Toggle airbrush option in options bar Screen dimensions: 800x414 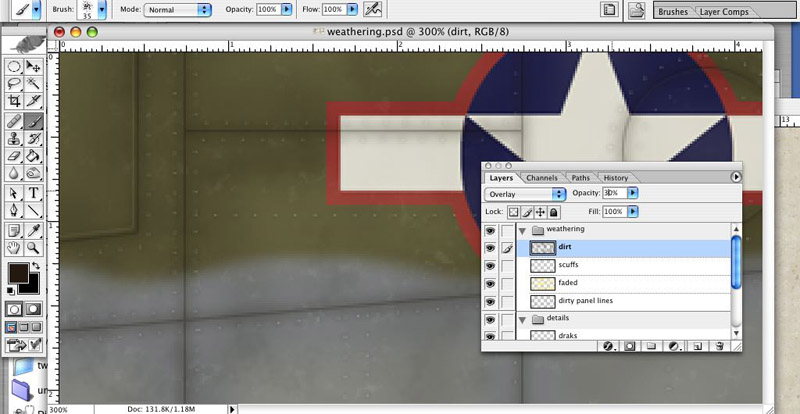click(x=373, y=9)
